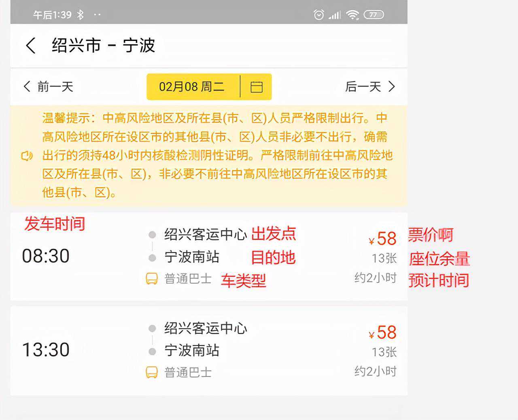The width and height of the screenshot is (518, 420).
Task: Select the 08:30 departure trip
Action: [46, 256]
